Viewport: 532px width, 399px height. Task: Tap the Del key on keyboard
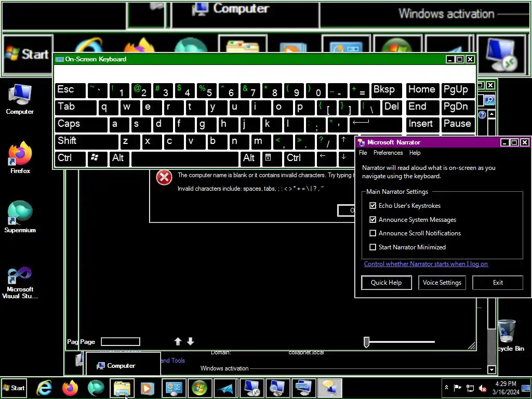(392, 107)
